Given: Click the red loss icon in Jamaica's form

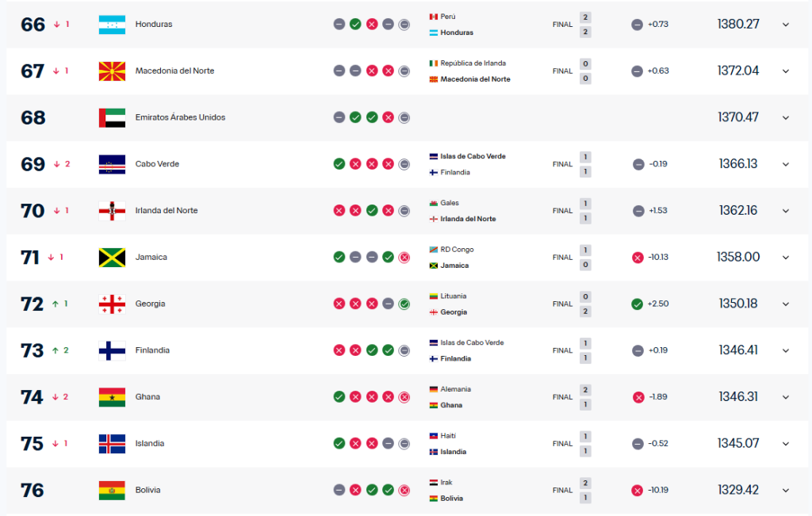Looking at the screenshot, I should click(404, 257).
